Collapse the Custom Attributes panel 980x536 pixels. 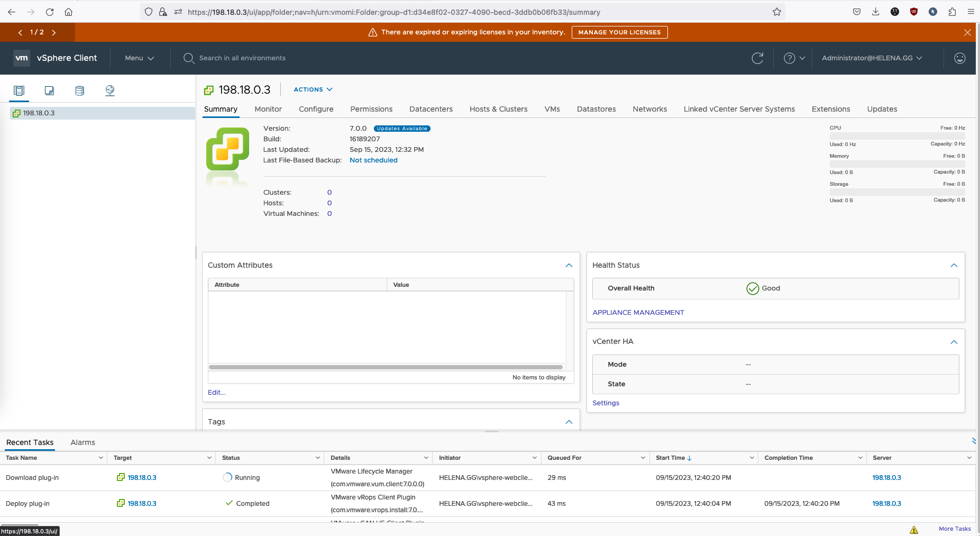[x=569, y=265]
